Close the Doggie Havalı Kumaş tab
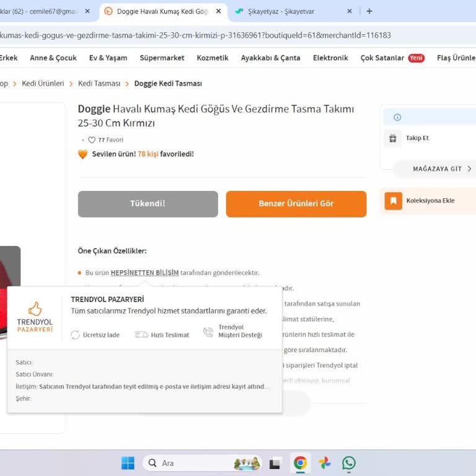This screenshot has width=476, height=476. [x=218, y=11]
